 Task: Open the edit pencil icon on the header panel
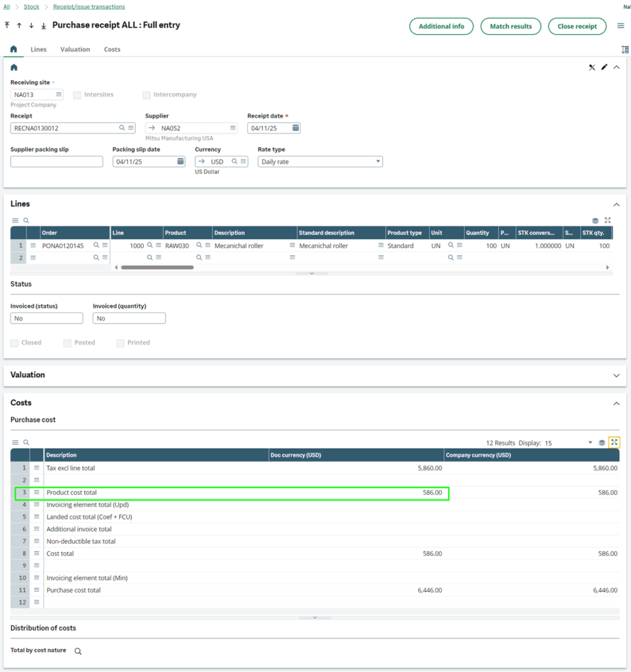(604, 67)
